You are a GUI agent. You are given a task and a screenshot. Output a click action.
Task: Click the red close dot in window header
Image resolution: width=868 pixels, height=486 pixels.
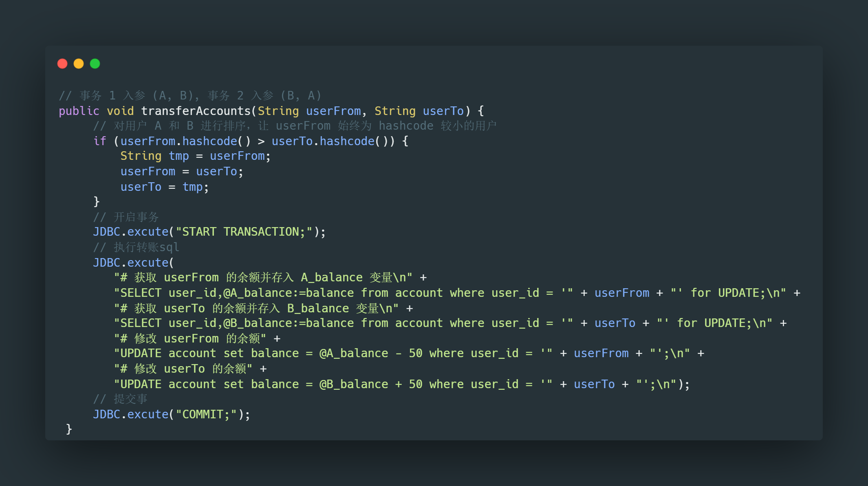[62, 64]
